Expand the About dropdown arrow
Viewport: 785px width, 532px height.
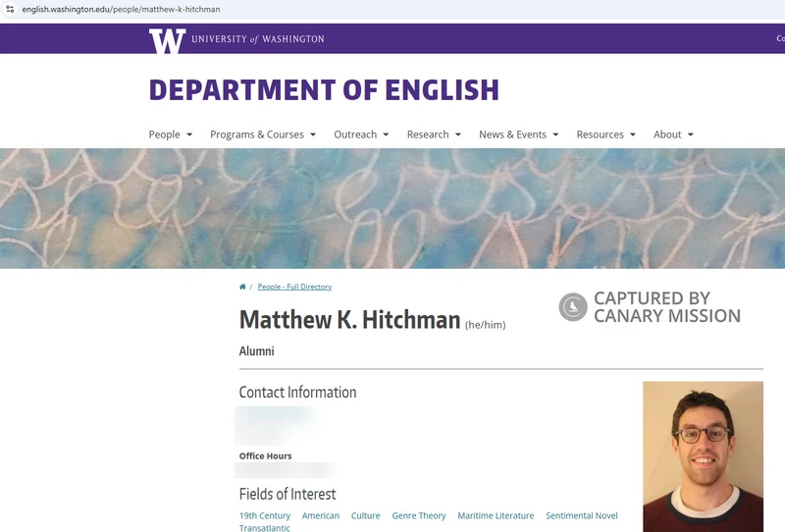(691, 134)
